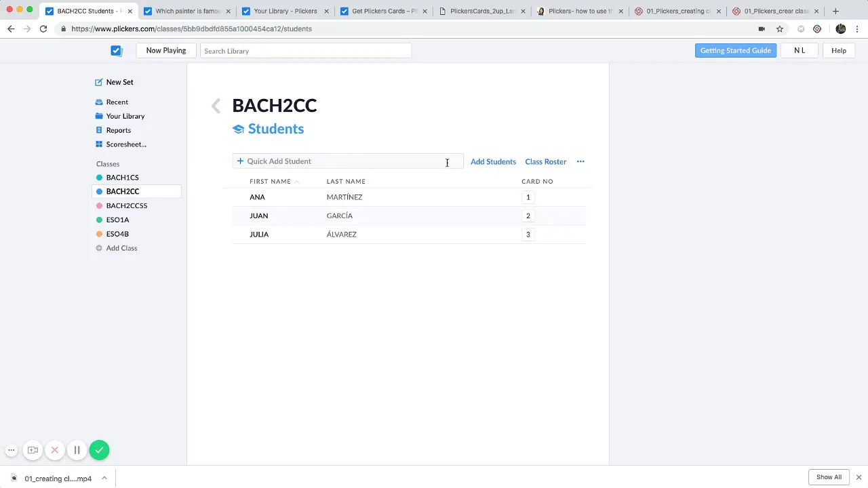Pause recording with the pause button

pyautogui.click(x=77, y=450)
